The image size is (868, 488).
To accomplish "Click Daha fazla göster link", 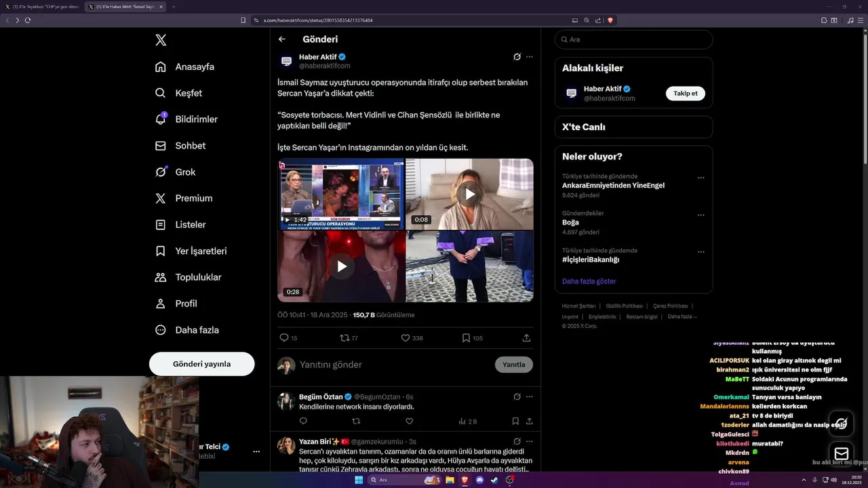I will coord(589,281).
